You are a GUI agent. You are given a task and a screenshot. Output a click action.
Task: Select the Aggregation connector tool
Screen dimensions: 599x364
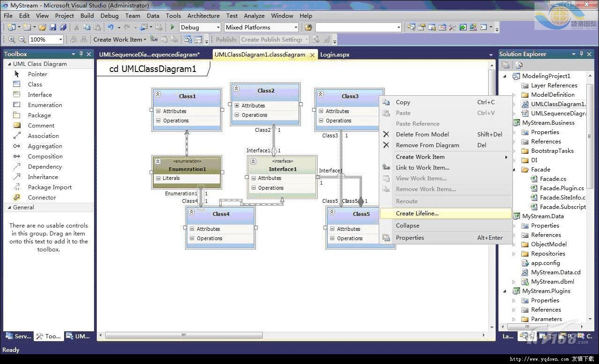pyautogui.click(x=44, y=146)
